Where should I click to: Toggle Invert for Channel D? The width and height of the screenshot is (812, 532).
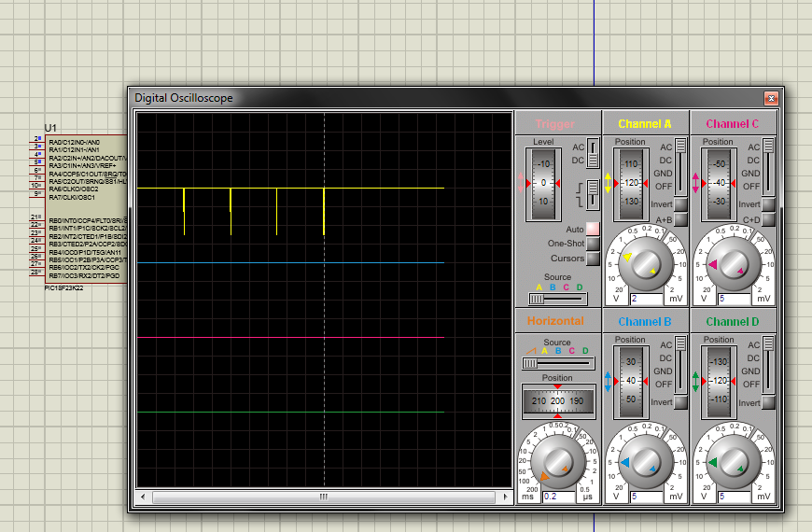[x=769, y=402]
